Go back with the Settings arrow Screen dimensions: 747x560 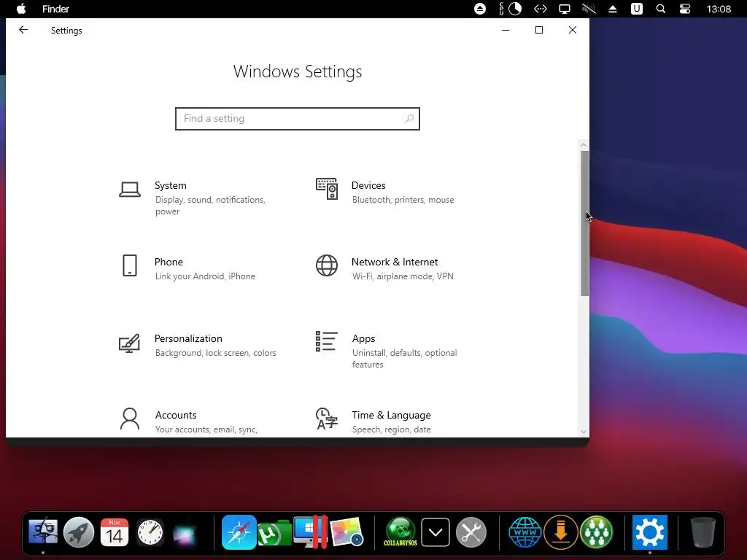click(23, 30)
